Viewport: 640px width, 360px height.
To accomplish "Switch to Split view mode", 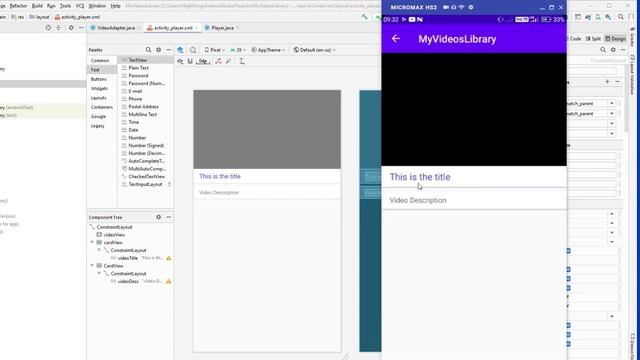I will pyautogui.click(x=593, y=39).
